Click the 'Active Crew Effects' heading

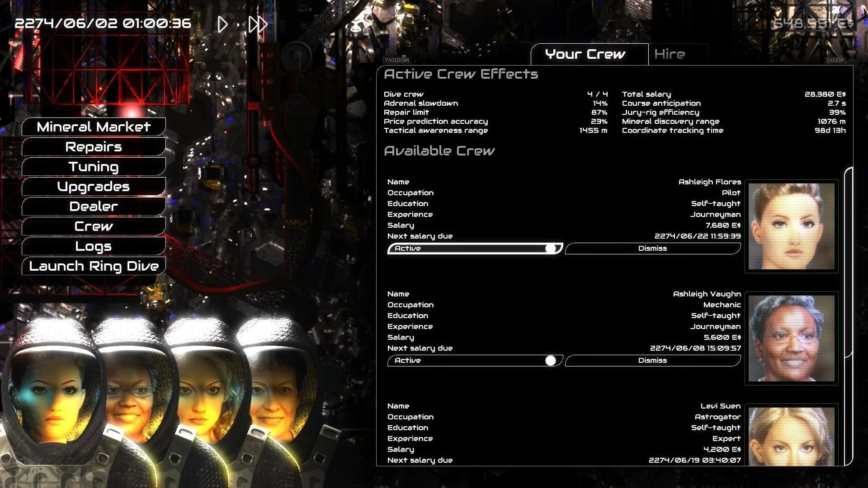(461, 75)
